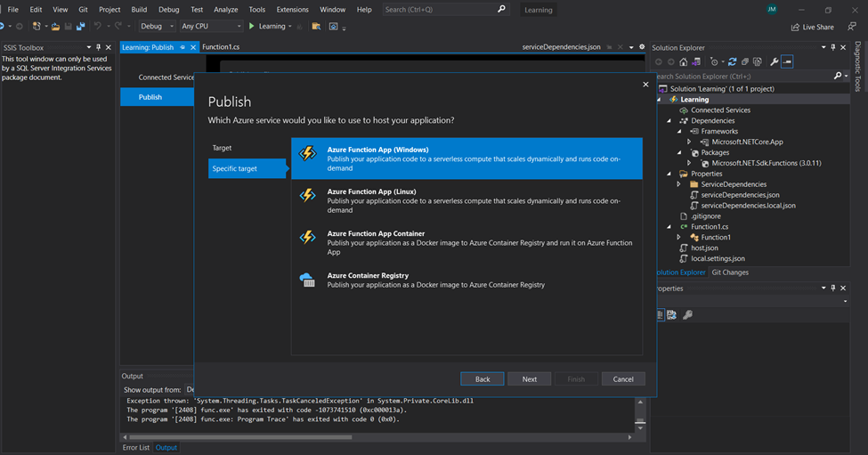Open the Any CPU platform dropdown
The width and height of the screenshot is (868, 455).
point(212,26)
